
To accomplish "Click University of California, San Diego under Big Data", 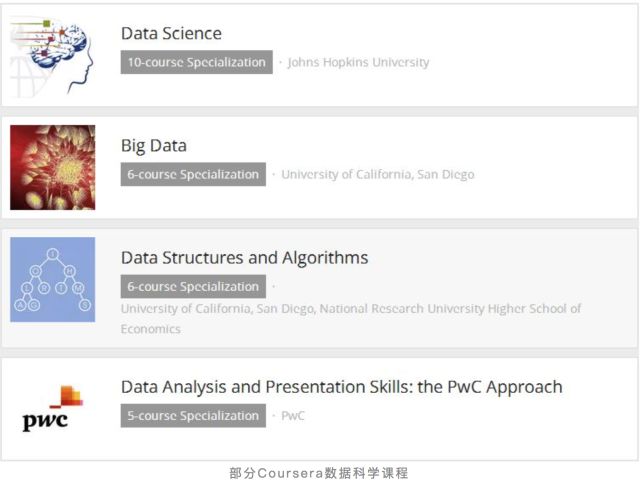I will coord(377,174).
